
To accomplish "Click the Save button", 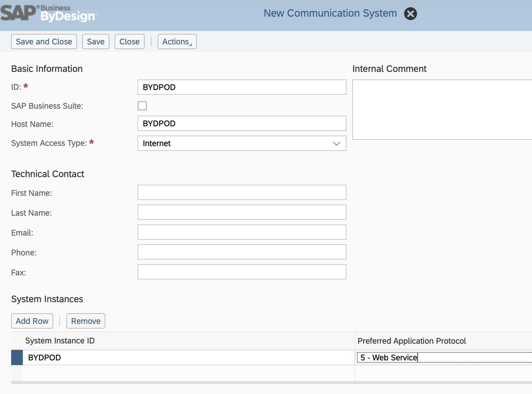I will 96,41.
